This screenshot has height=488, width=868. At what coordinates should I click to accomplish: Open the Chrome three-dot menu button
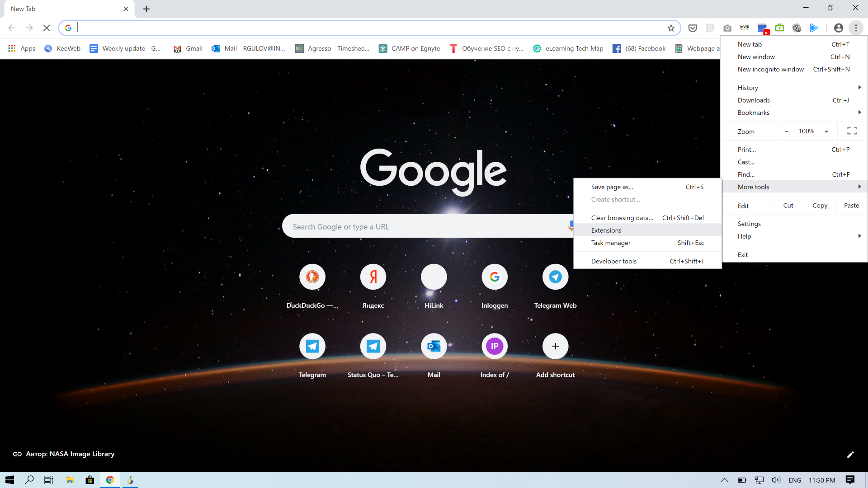(x=856, y=28)
